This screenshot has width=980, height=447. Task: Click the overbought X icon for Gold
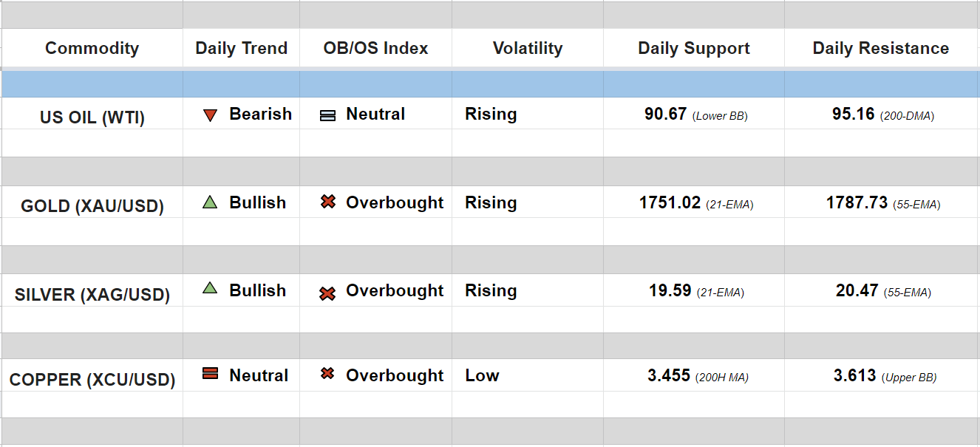[x=328, y=202]
